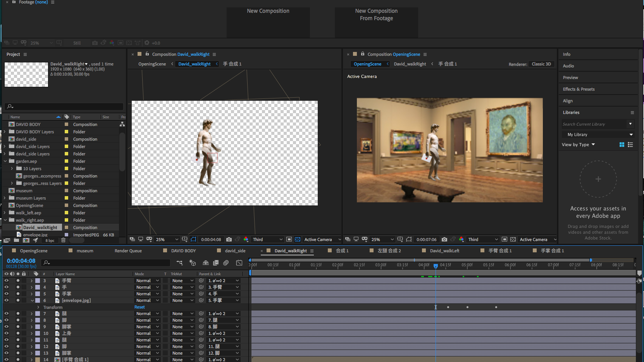Create a new folder in Project panel

[x=17, y=240]
